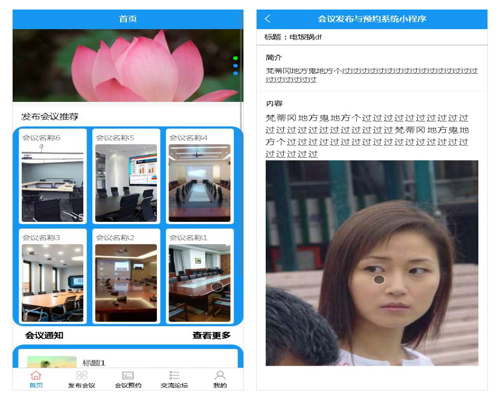Open the 交流论坛 list icon
The image size is (500, 400).
[x=174, y=375]
